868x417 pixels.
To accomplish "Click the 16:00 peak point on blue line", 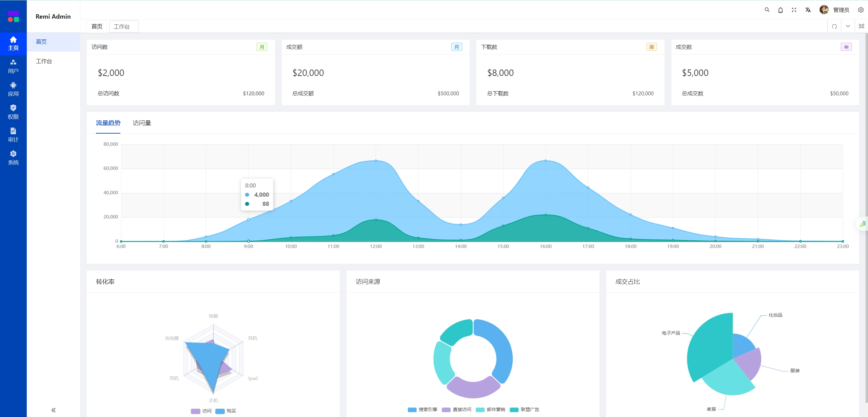I will point(546,161).
